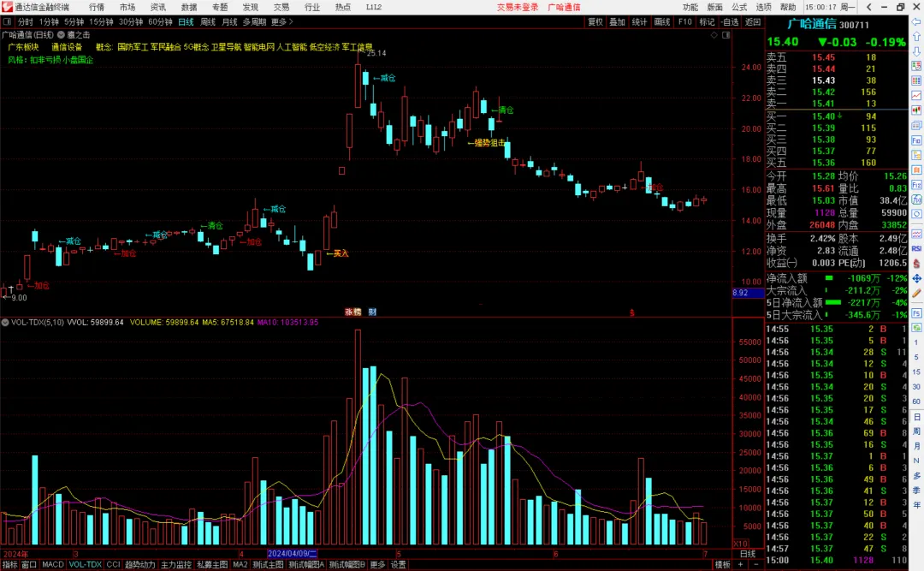Screen dimensions: 924x571
Task: Click -自选 to remove from watchlist
Action: [730, 21]
